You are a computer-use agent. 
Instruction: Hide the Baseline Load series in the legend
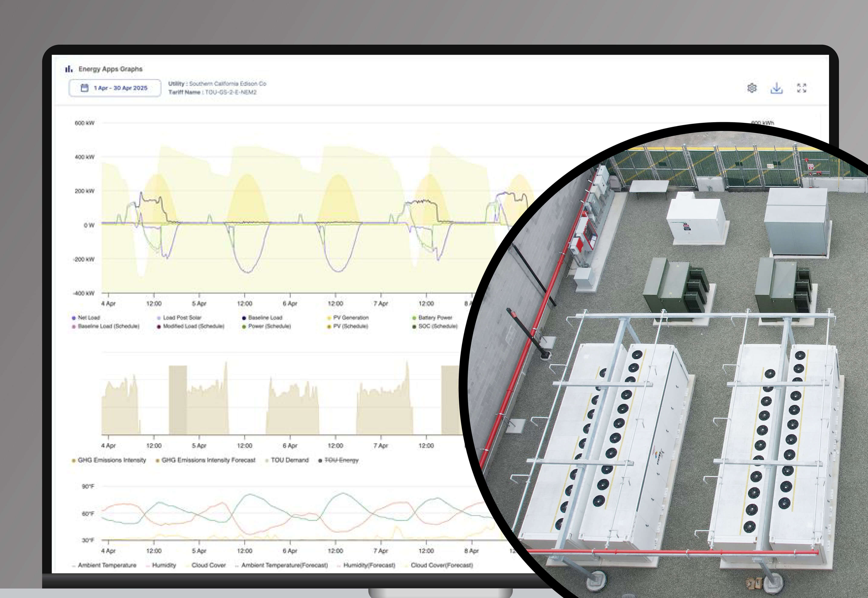click(262, 318)
